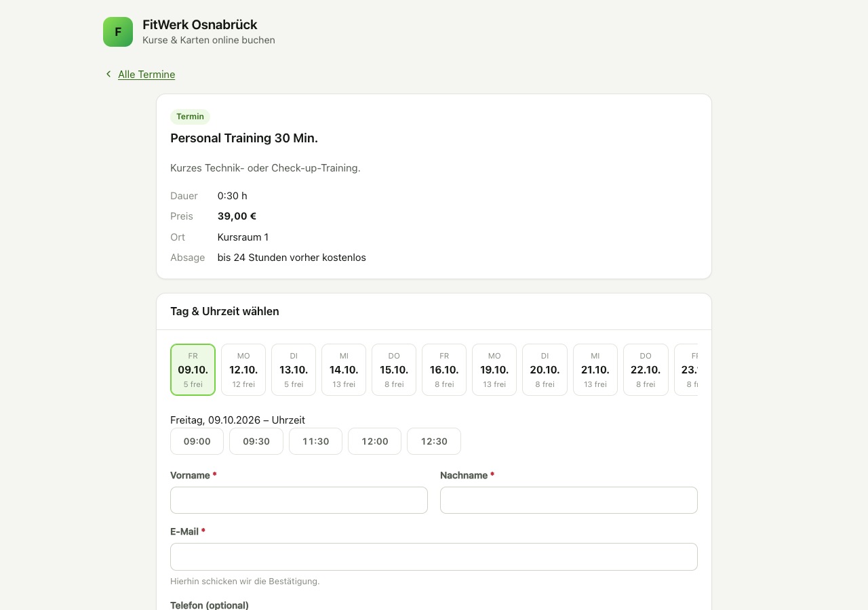
Task: Select Tuesday 13.10. date tile
Action: point(294,369)
